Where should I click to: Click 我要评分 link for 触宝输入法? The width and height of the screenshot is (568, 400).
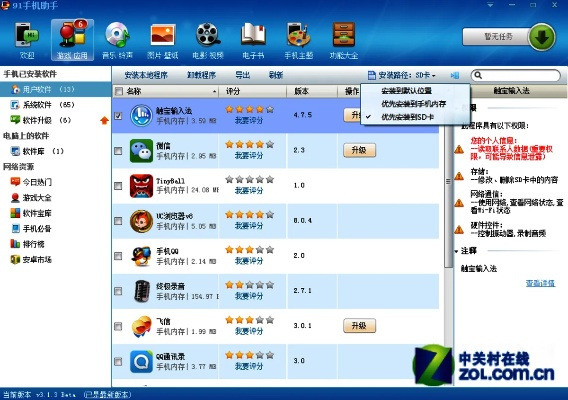[x=249, y=121]
